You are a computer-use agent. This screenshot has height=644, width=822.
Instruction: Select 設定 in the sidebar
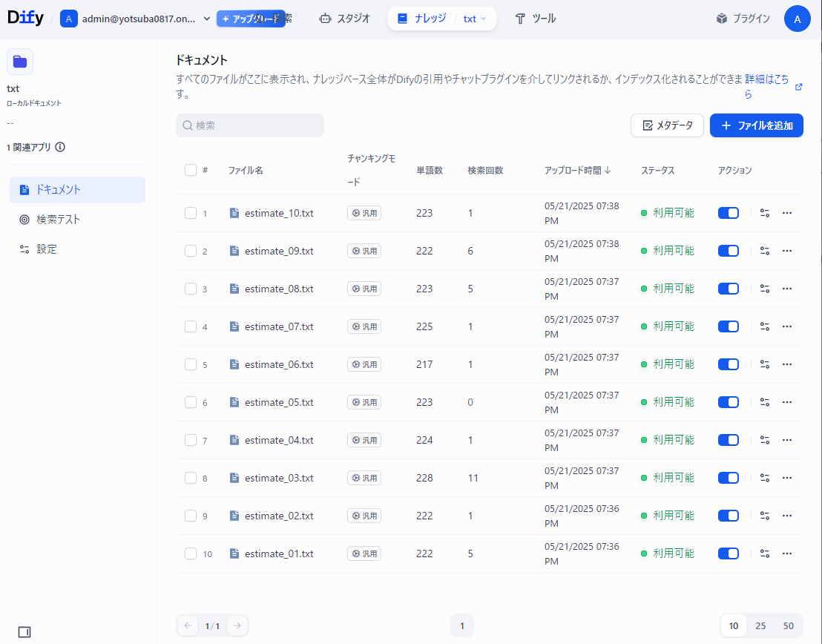pos(78,249)
